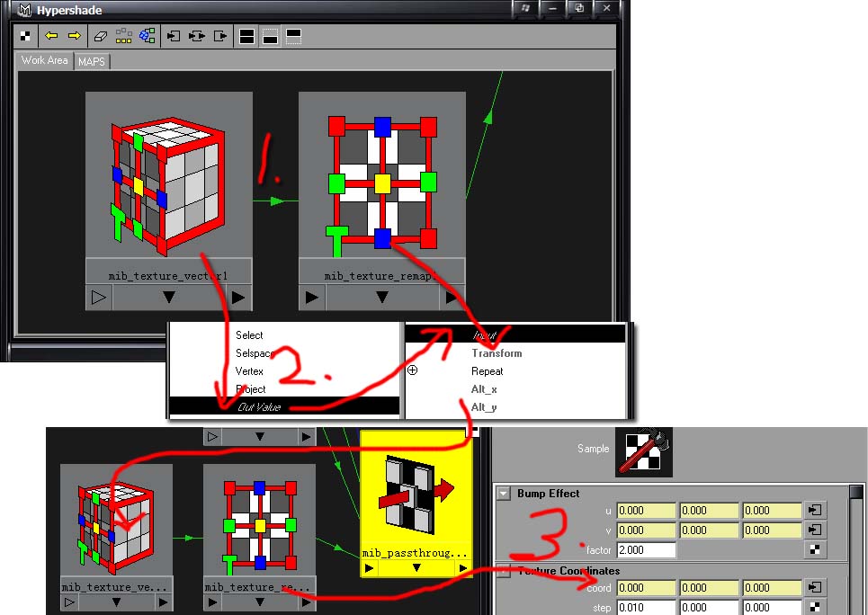Screen dimensions: 868x615
Task: Show input connections via toolbar icon
Action: point(174,37)
